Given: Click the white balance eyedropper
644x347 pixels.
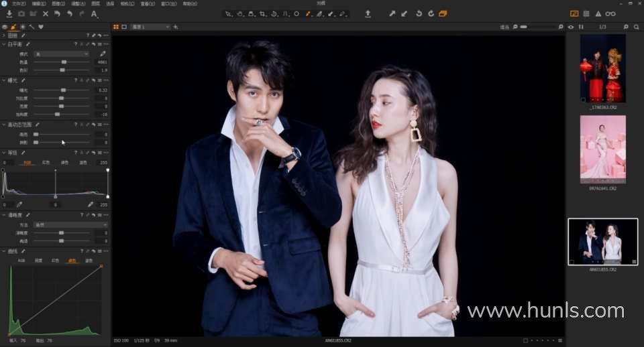Looking at the screenshot, I should (103, 54).
